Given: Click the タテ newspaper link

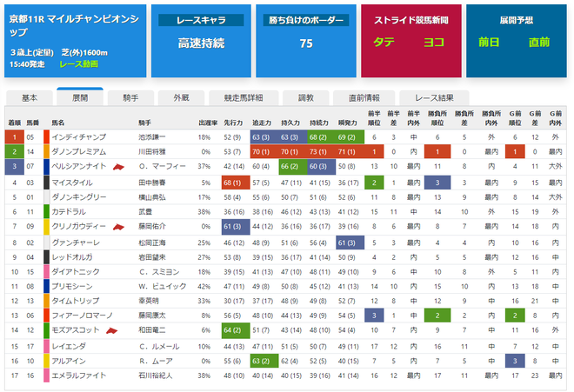Looking at the screenshot, I should (384, 42).
